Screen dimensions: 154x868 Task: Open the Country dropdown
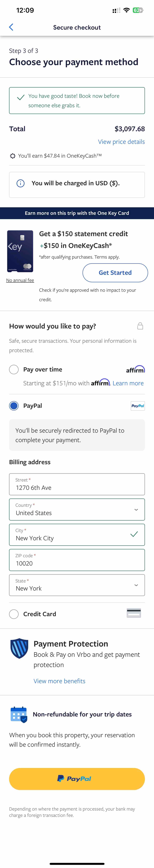(77, 510)
